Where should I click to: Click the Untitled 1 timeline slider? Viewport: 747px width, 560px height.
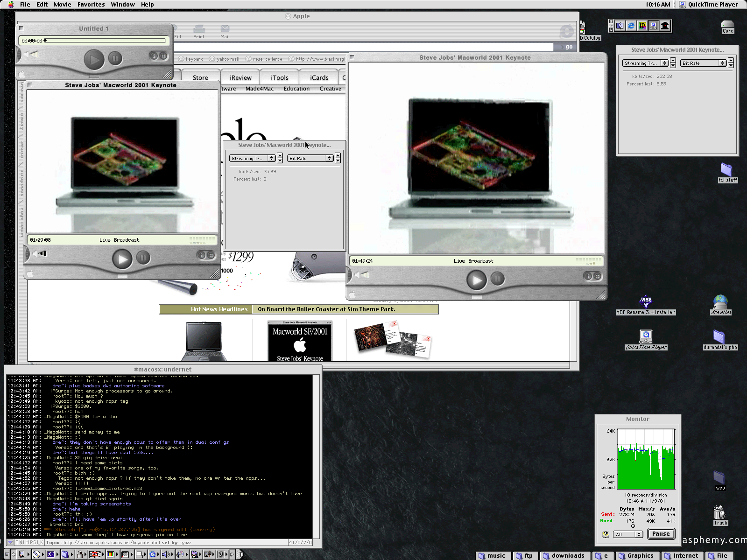pyautogui.click(x=93, y=41)
